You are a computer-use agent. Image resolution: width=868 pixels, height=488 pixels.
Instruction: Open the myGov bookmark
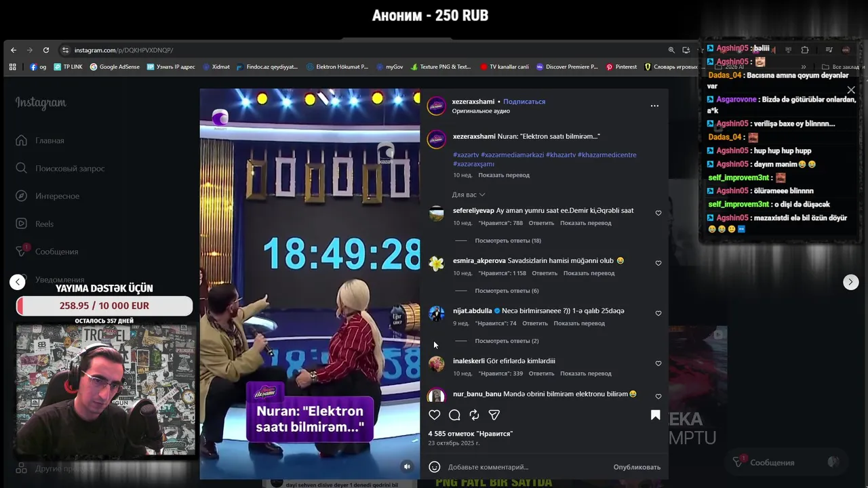(x=390, y=67)
